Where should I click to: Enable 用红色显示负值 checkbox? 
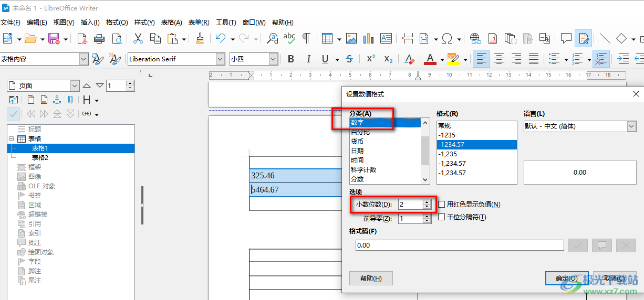tap(441, 205)
